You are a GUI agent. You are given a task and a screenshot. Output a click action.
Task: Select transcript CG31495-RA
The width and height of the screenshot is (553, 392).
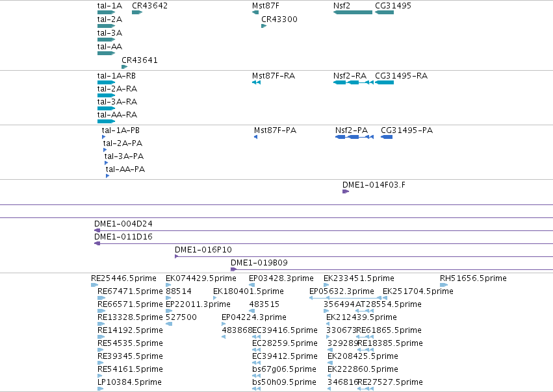385,82
